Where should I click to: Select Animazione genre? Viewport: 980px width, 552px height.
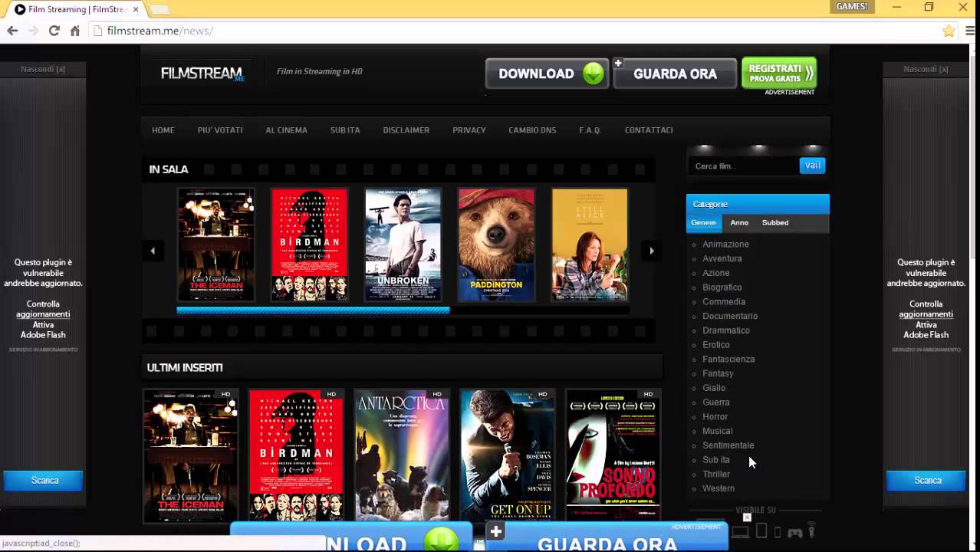725,245
